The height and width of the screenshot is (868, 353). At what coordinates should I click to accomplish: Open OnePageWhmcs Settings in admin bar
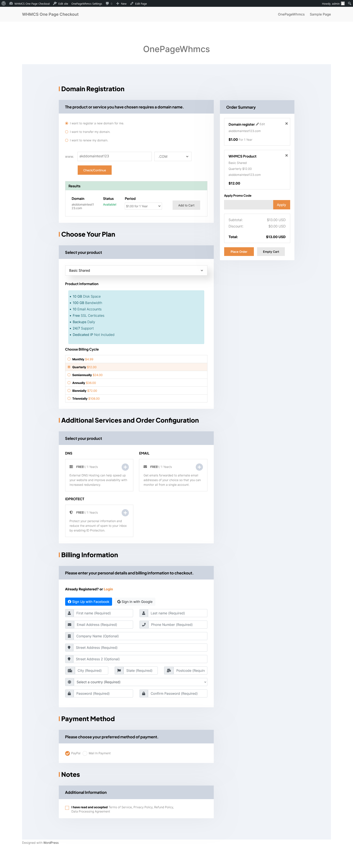click(86, 4)
